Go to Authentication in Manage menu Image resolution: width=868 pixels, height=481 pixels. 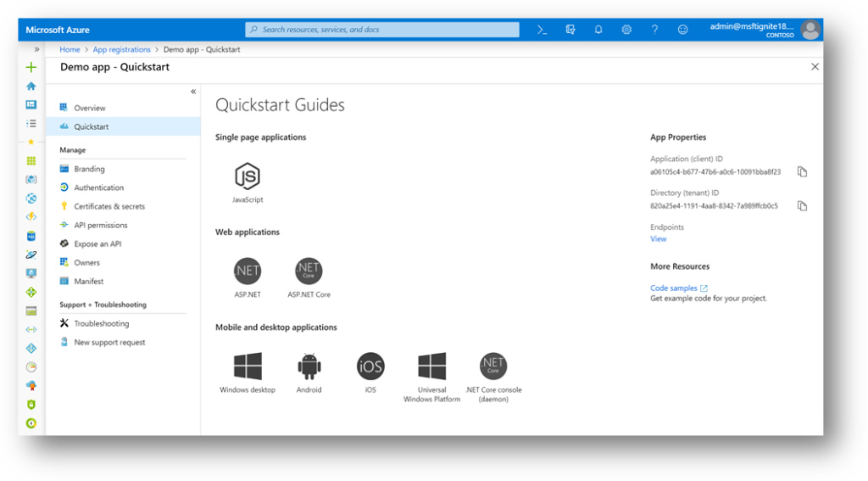pyautogui.click(x=98, y=187)
